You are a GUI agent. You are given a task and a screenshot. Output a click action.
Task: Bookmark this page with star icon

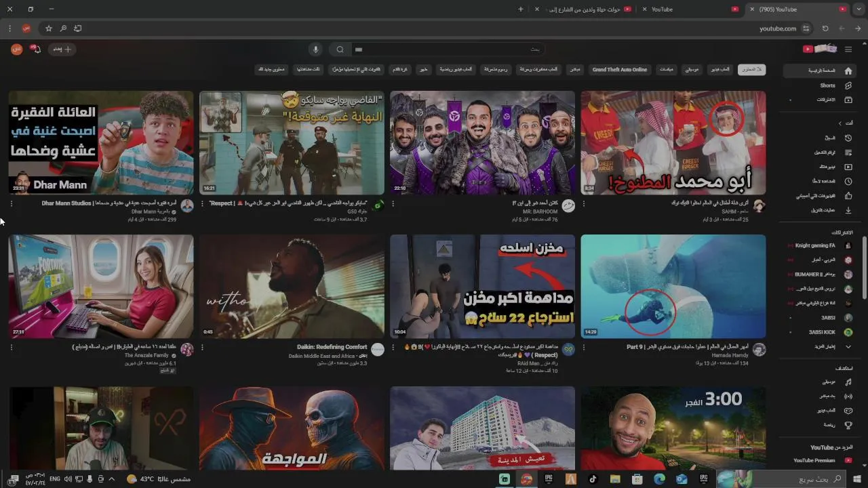click(x=48, y=28)
